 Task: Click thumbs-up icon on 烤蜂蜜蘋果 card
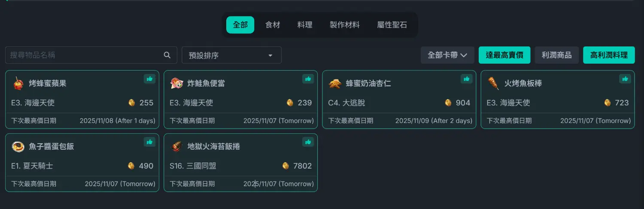149,79
